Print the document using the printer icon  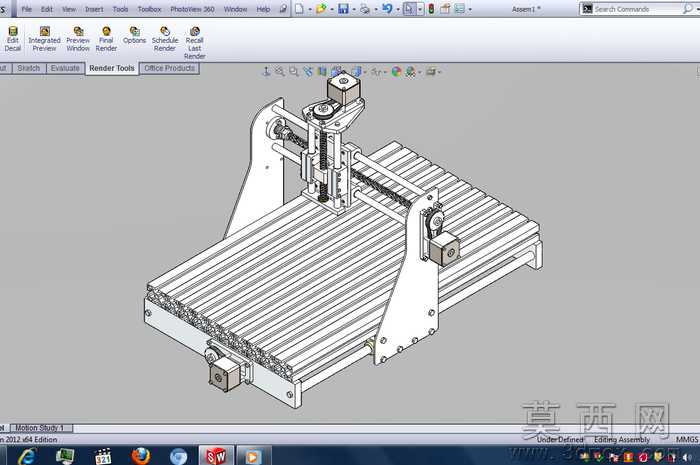[x=365, y=8]
